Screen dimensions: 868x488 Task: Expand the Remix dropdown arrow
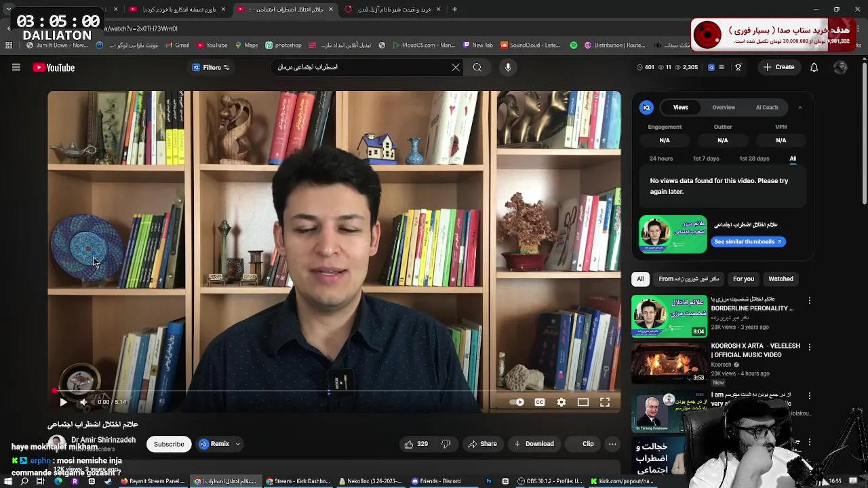pyautogui.click(x=237, y=444)
